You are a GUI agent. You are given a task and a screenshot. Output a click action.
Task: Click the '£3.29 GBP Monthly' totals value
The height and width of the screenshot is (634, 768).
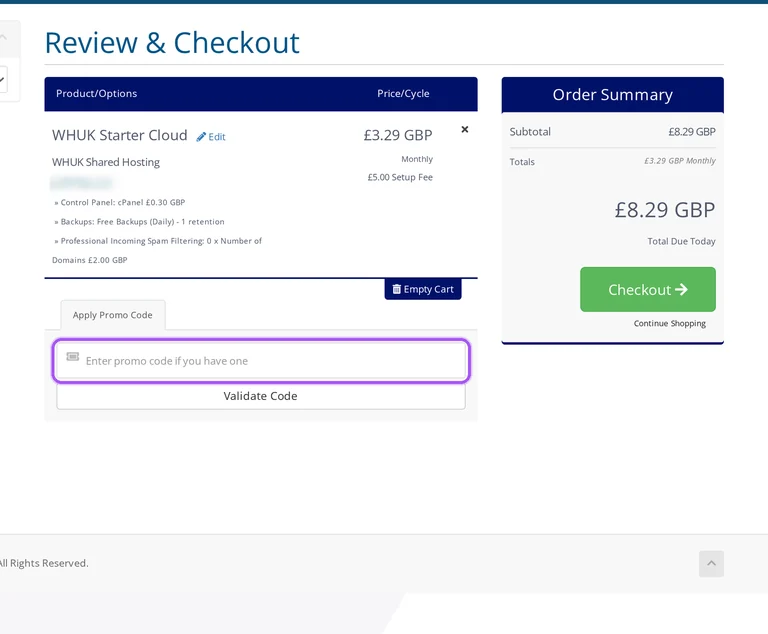click(x=680, y=161)
